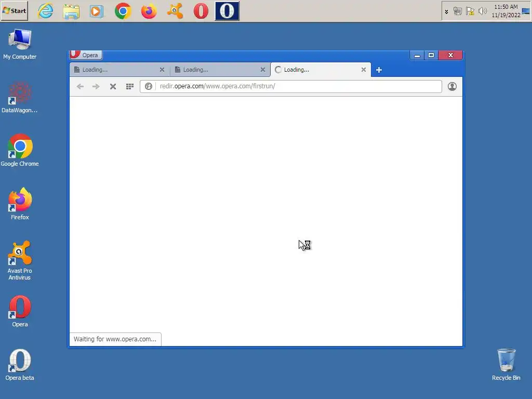Select the Opera desktop shortcut

(20, 311)
